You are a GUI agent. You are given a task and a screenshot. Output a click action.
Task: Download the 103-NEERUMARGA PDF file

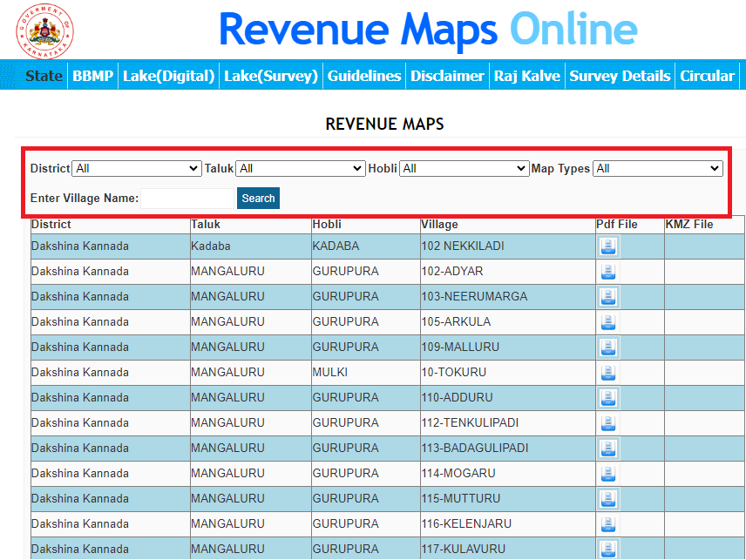click(607, 297)
